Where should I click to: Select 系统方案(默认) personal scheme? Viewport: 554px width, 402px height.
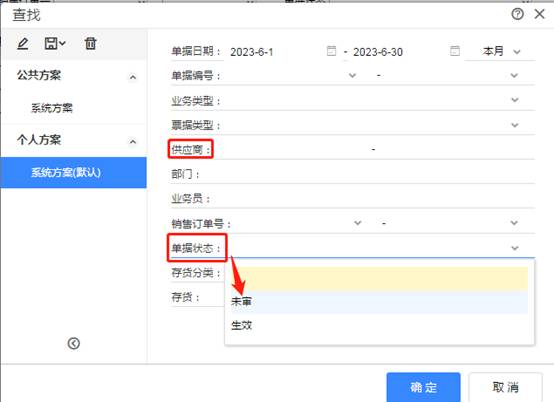(73, 172)
